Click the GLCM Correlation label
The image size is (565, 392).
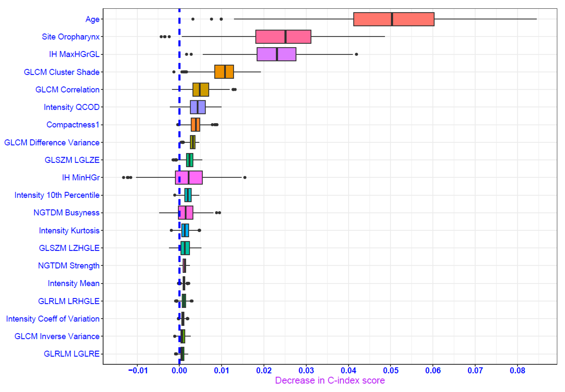click(x=67, y=90)
